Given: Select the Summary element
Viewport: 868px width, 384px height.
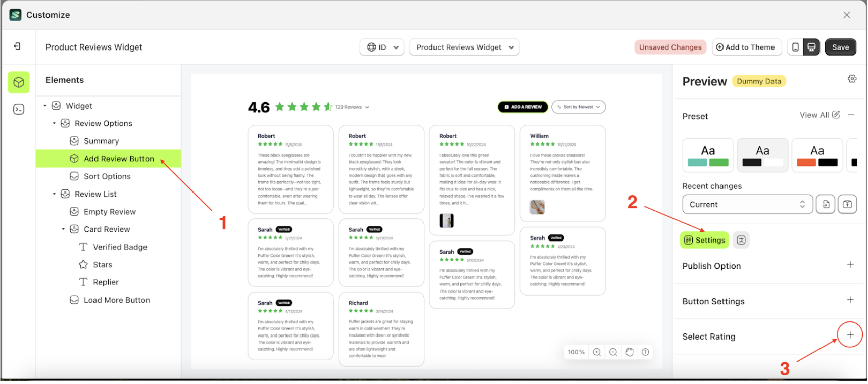Looking at the screenshot, I should coord(101,141).
